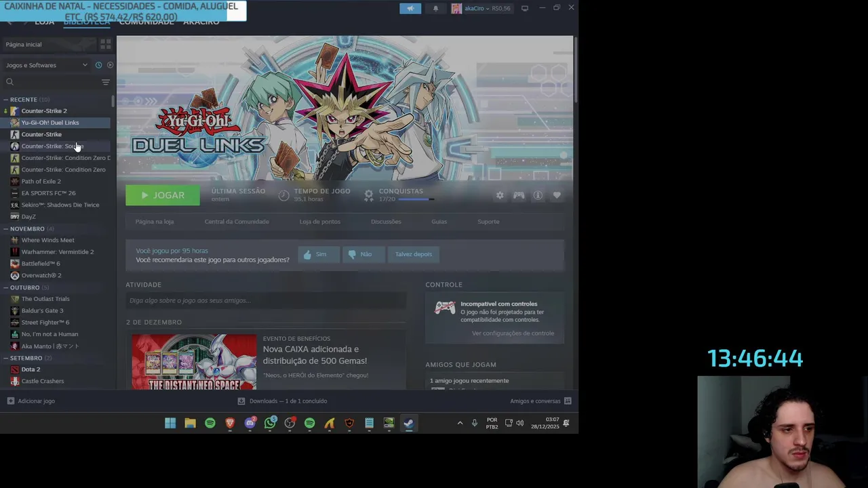868x488 pixels.
Task: Open Windows notification center bell
Action: [566, 423]
